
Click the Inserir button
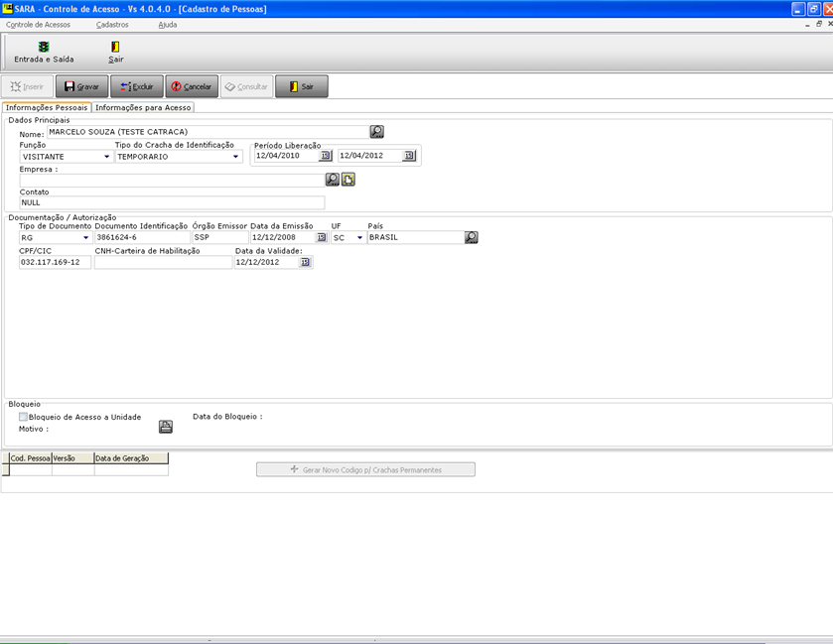[x=27, y=86]
